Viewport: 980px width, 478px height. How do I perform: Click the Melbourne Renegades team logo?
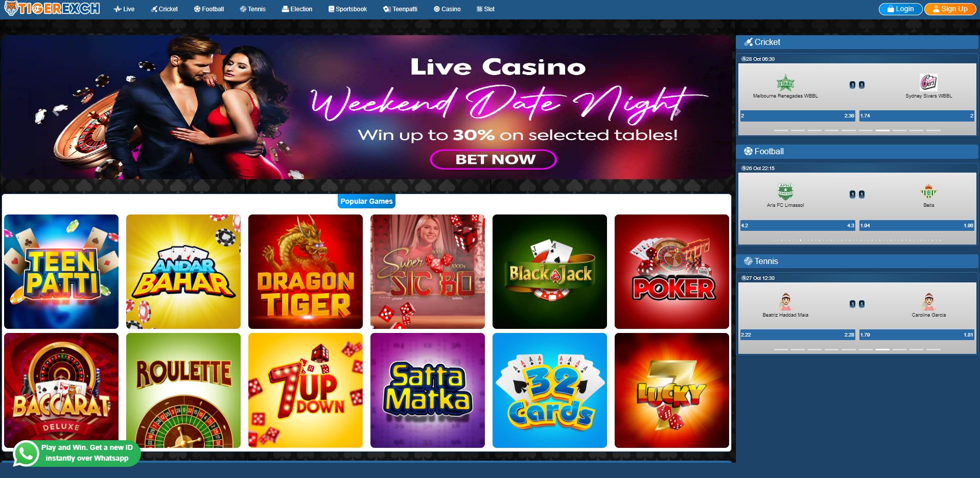click(785, 83)
